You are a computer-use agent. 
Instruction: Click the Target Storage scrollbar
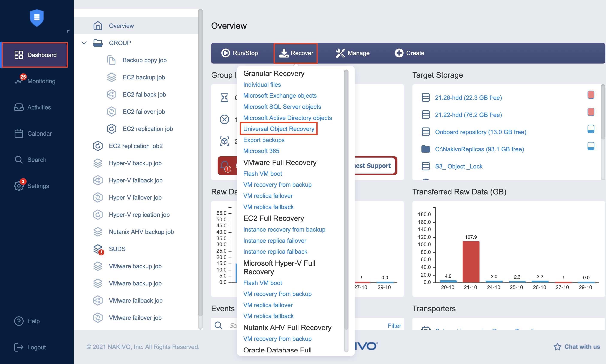(x=603, y=112)
